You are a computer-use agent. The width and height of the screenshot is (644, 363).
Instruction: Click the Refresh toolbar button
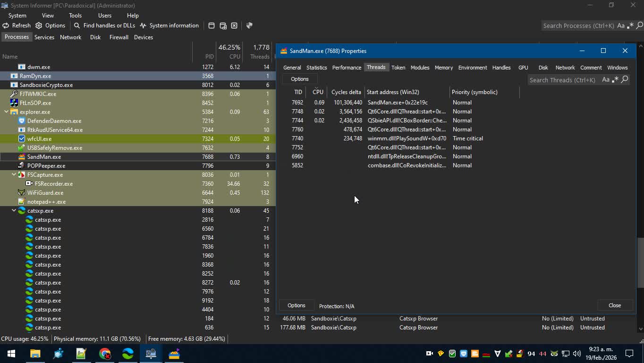click(17, 26)
